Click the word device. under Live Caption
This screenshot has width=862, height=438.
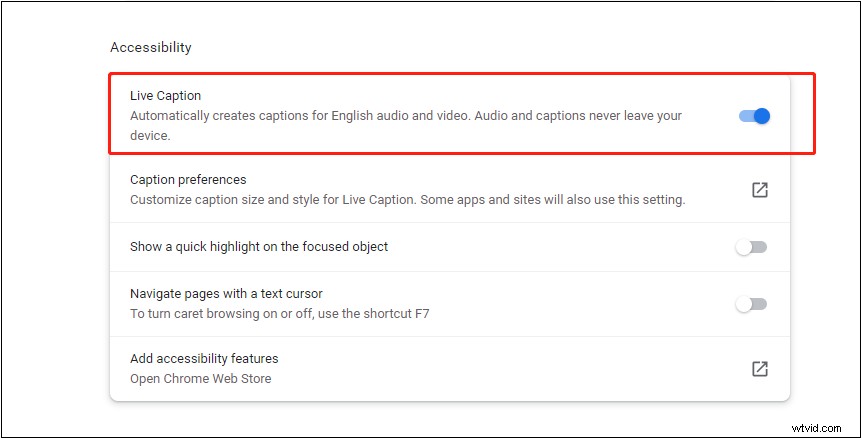click(150, 136)
